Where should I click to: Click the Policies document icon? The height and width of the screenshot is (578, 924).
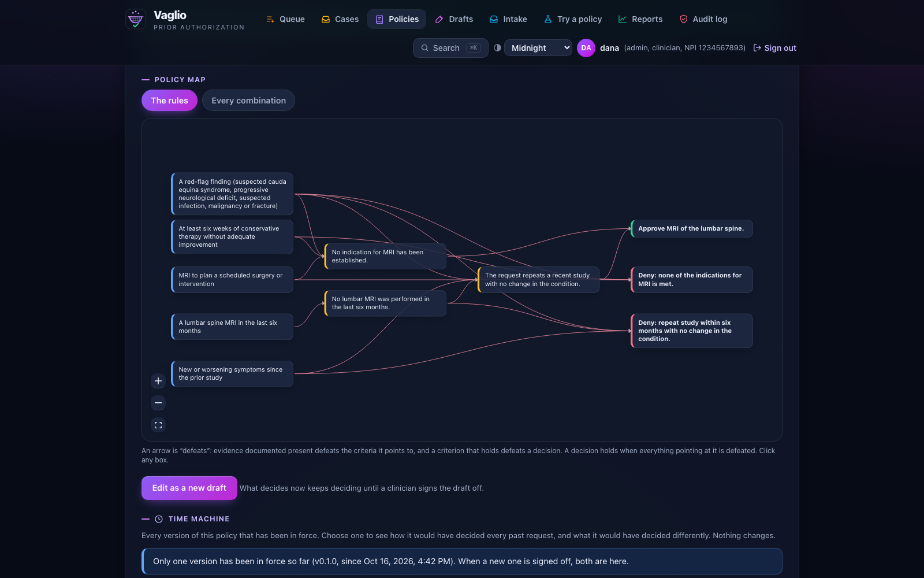pyautogui.click(x=379, y=19)
